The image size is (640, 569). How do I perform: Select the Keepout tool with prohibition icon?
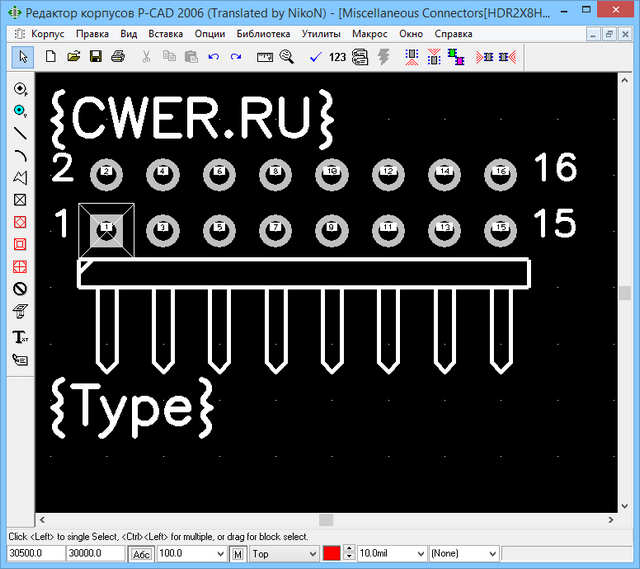pos(20,288)
